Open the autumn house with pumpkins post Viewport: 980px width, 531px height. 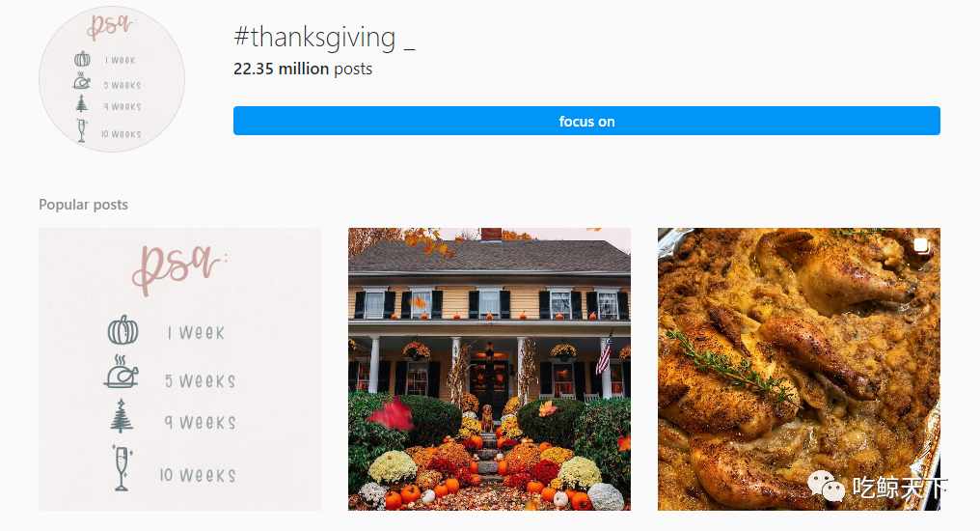[x=489, y=369]
